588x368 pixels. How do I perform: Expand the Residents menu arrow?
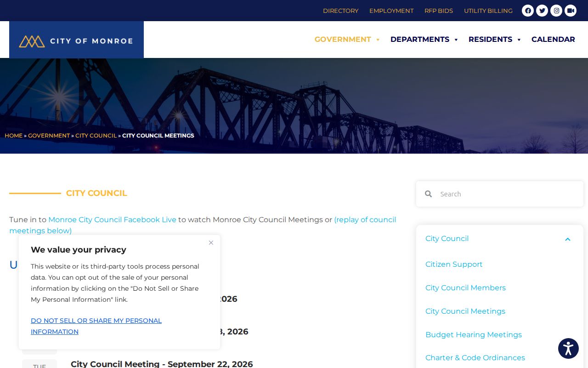click(x=519, y=40)
